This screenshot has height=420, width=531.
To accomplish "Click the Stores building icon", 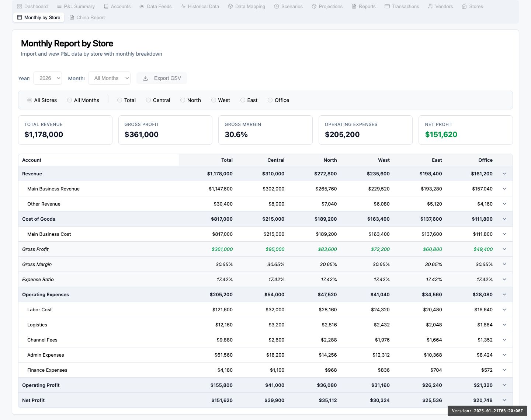I will click(x=464, y=6).
